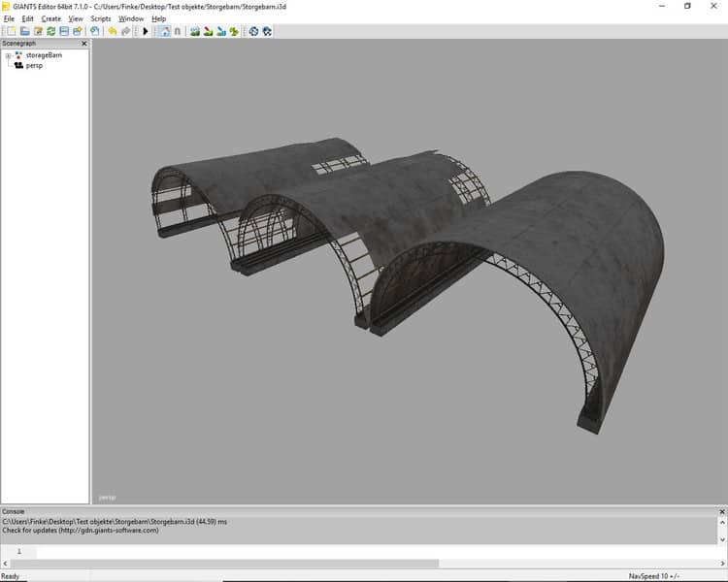Close the Console panel
This screenshot has height=582, width=728.
coord(721,510)
